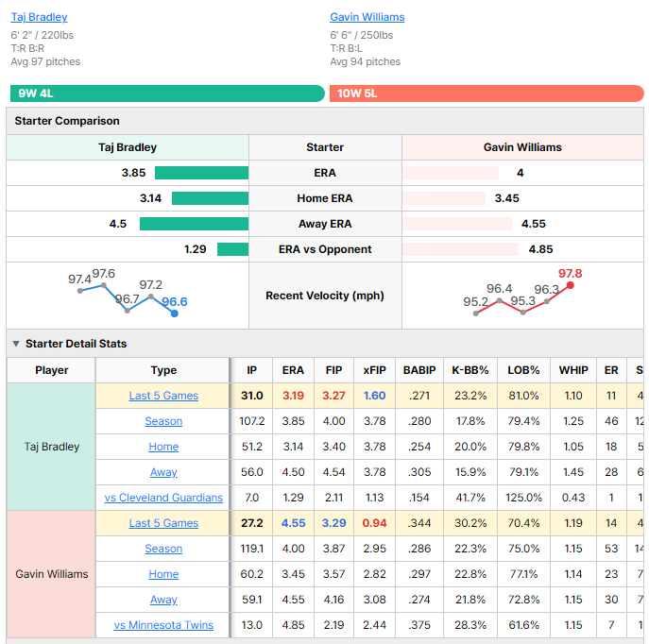Click the 6' 6" / 250lbs text

tap(361, 35)
